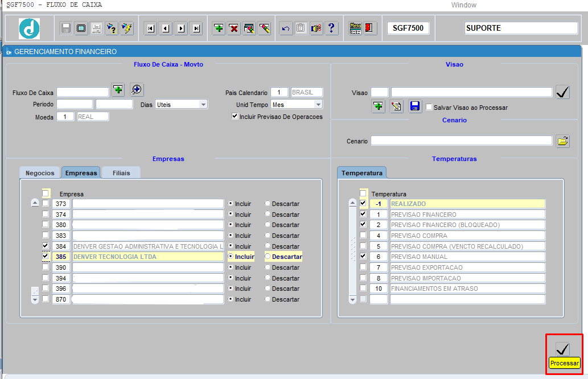Click the Temperatura list scrollbar track
The height and width of the screenshot is (379, 588).
pos(352,251)
